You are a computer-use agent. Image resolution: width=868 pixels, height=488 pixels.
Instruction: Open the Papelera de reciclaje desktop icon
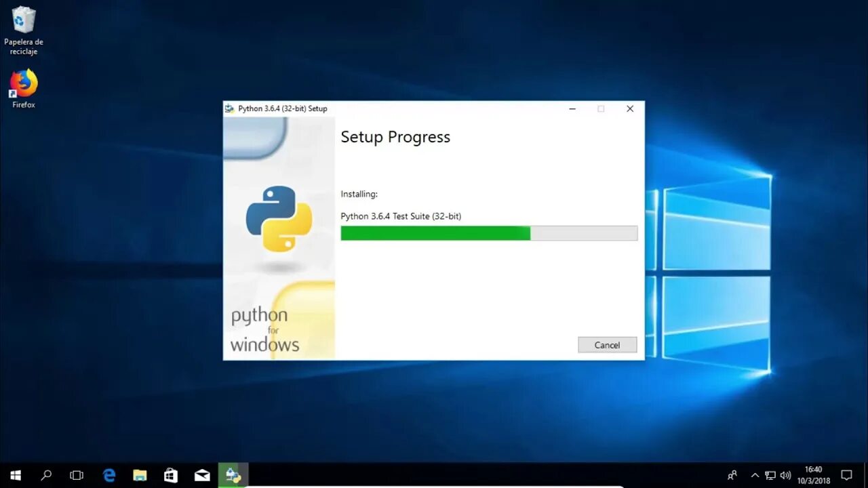(x=24, y=30)
